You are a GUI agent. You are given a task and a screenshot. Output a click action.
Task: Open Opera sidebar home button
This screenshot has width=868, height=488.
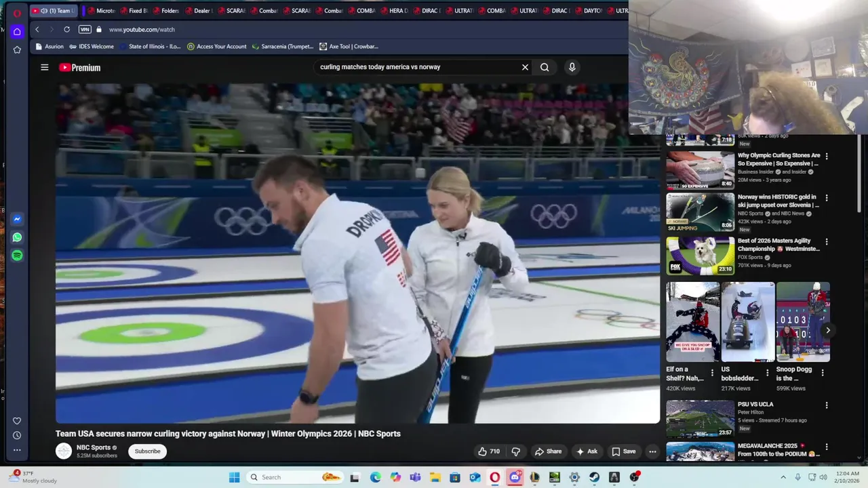click(17, 31)
